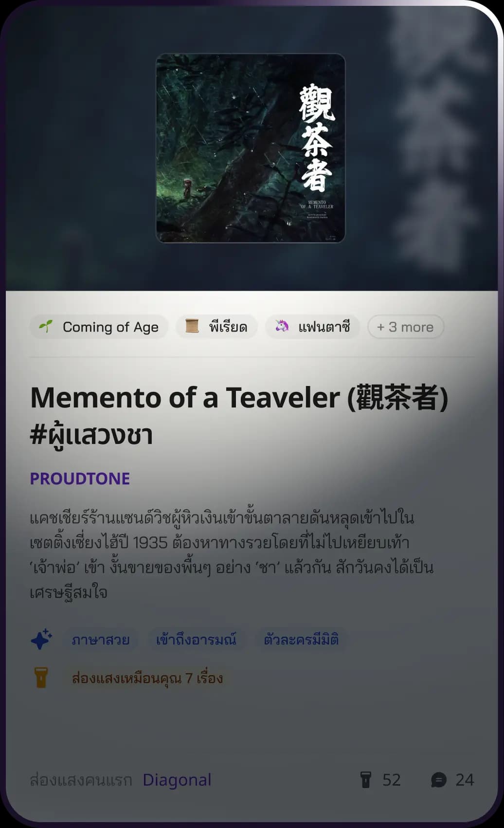Screen dimensions: 504x828
Task: Open ส่องแสงเหมือนคุณ 7 เรื่อง link
Action: (147, 678)
